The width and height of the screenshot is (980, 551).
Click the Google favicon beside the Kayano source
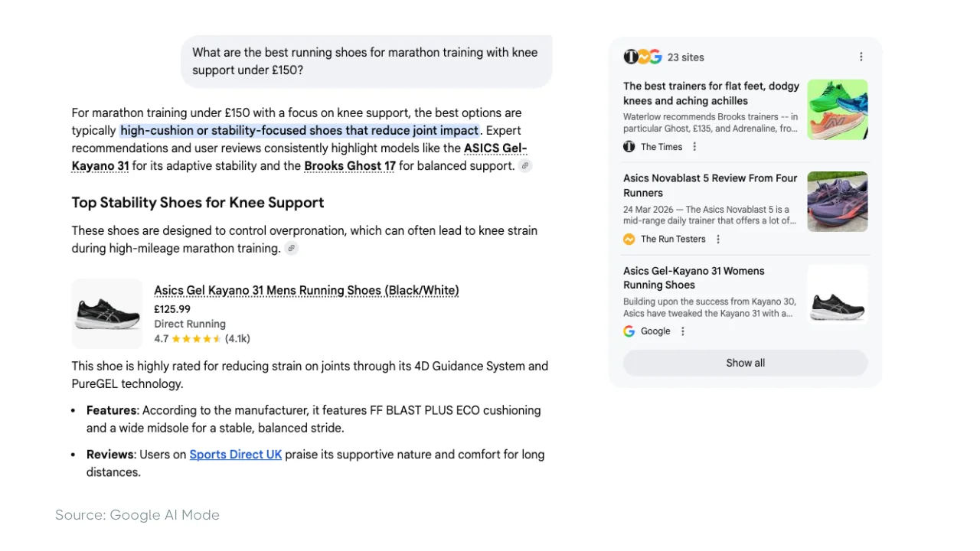point(630,331)
